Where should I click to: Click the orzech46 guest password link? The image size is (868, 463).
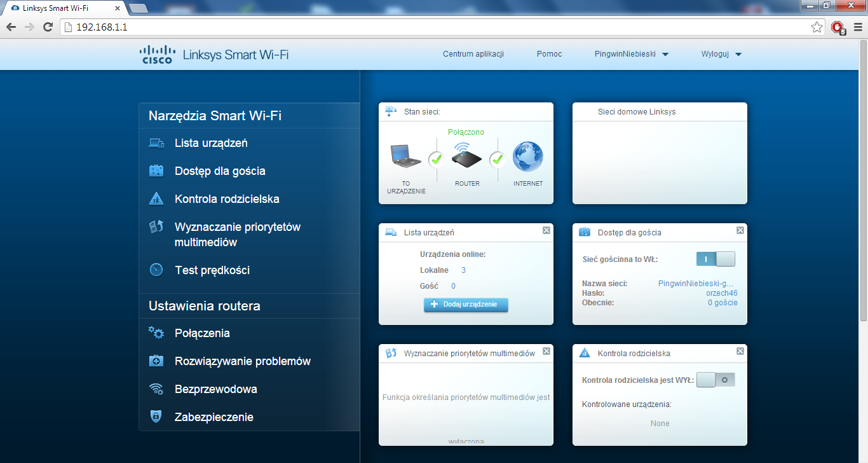pyautogui.click(x=722, y=293)
